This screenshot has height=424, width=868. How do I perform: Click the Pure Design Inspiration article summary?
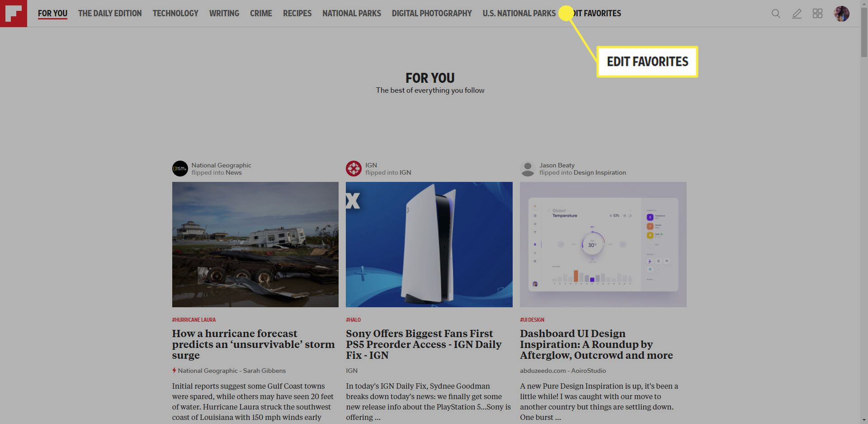coord(599,402)
